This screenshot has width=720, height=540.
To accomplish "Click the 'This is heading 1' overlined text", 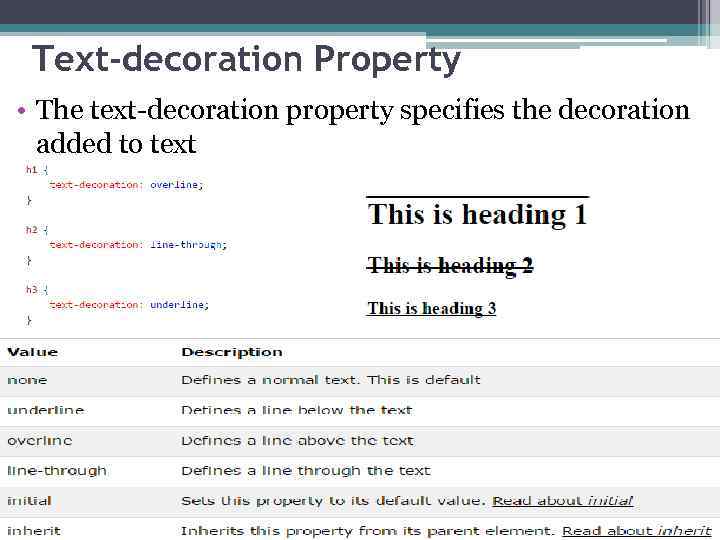I will point(478,214).
